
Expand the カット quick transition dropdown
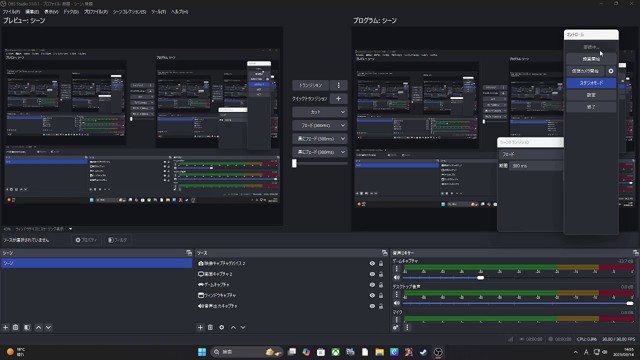[x=343, y=112]
